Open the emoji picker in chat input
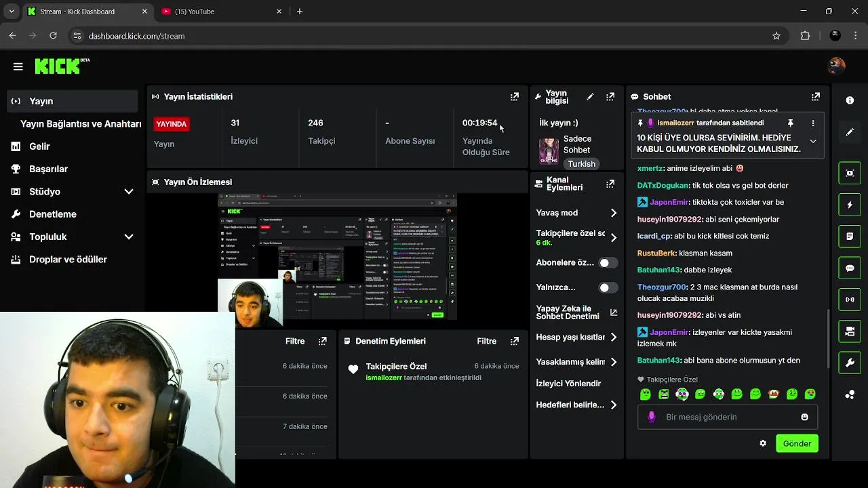 click(805, 417)
